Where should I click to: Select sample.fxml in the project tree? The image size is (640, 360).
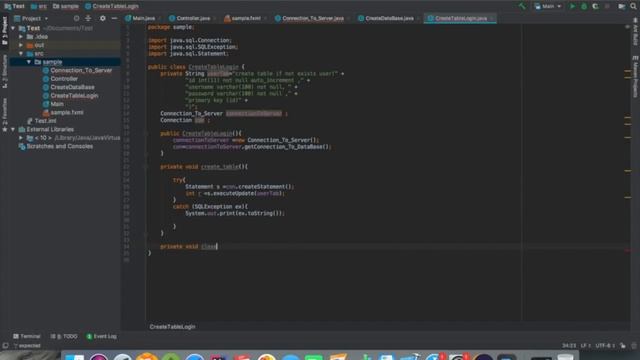click(x=67, y=112)
